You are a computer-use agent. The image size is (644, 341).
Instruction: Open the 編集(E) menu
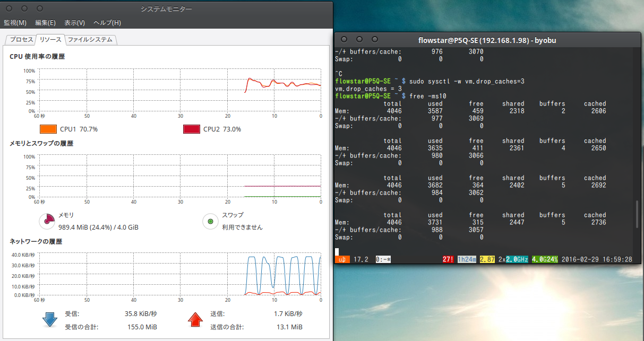coord(45,23)
